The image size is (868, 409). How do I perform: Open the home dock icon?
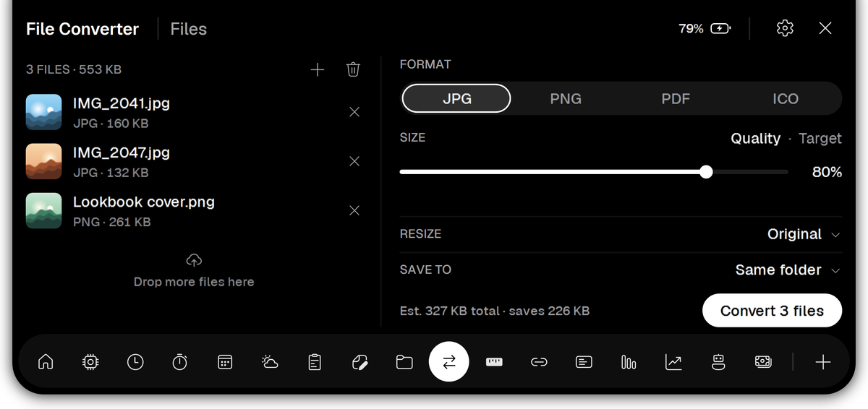[x=46, y=362]
